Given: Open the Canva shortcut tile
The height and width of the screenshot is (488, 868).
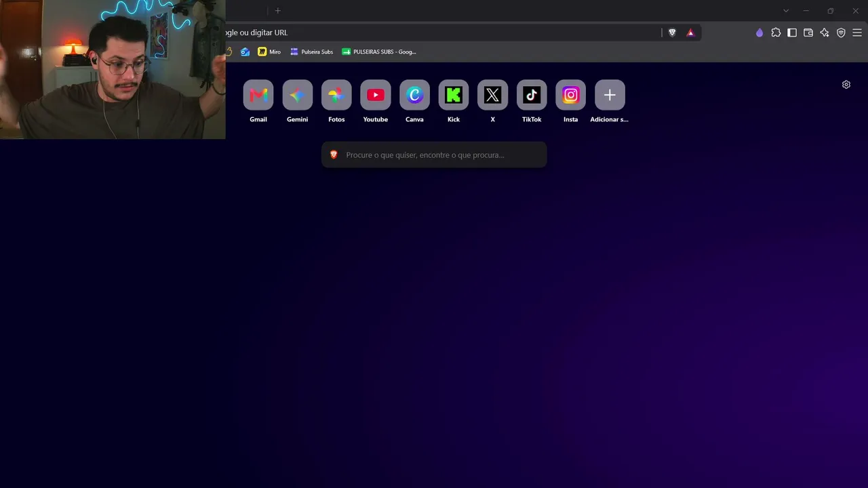Looking at the screenshot, I should pos(414,96).
